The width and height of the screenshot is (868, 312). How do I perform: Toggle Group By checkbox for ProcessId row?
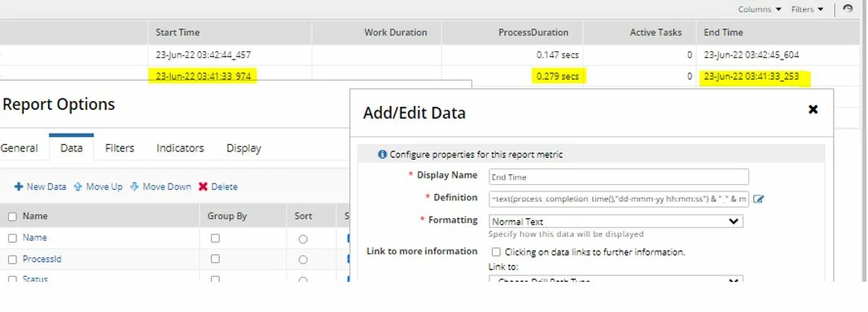[215, 259]
